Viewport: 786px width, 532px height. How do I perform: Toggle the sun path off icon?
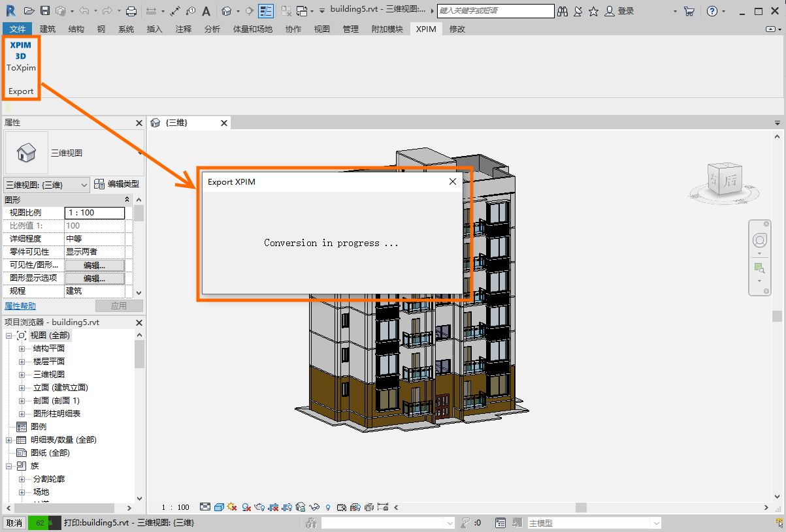[232, 507]
